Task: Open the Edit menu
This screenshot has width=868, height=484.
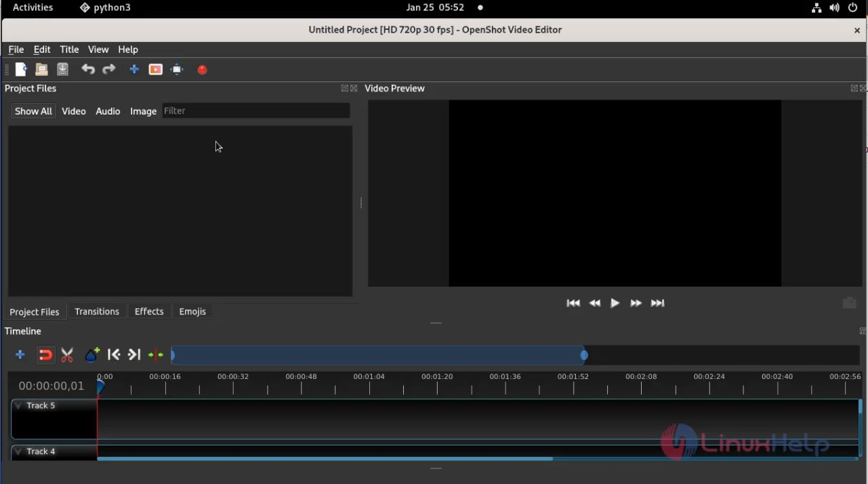Action: coord(42,49)
